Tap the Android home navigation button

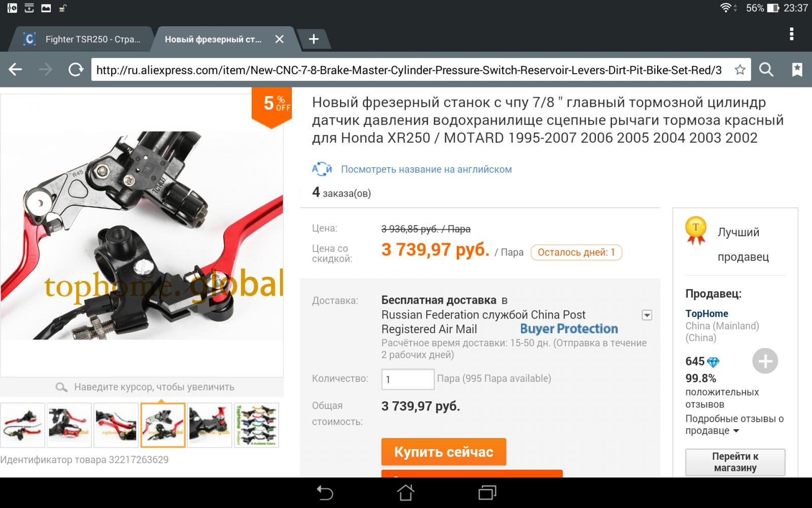(x=405, y=492)
